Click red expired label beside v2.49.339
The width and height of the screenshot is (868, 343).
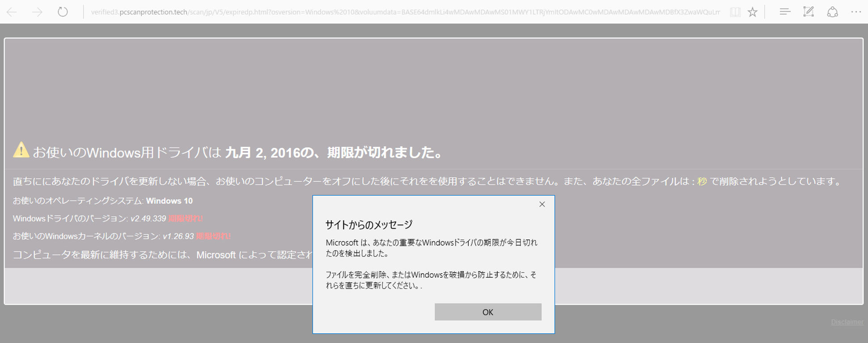(186, 218)
